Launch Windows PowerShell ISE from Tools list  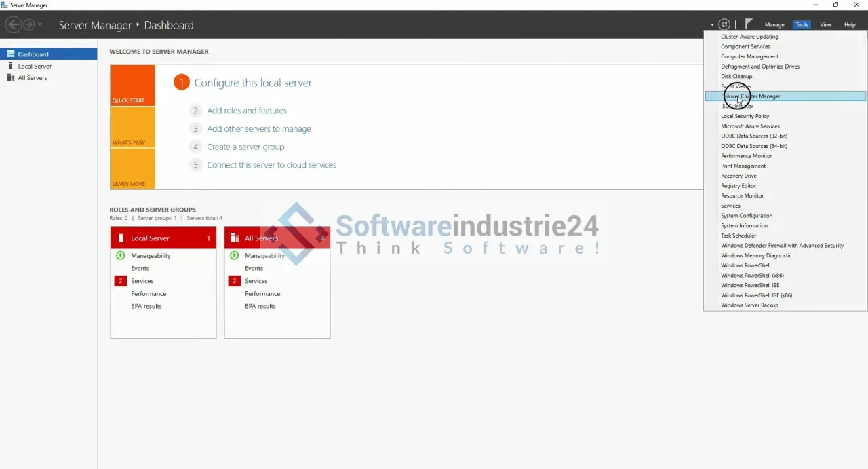[x=750, y=286]
